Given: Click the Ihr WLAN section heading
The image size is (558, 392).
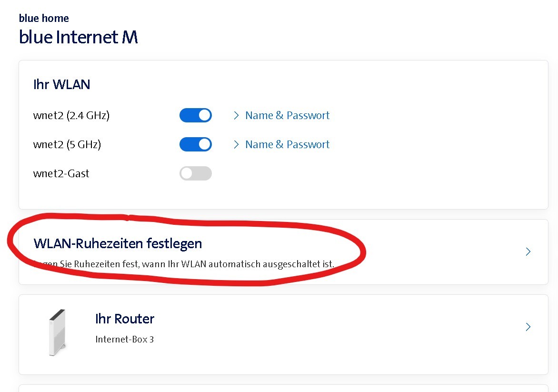Looking at the screenshot, I should point(61,84).
